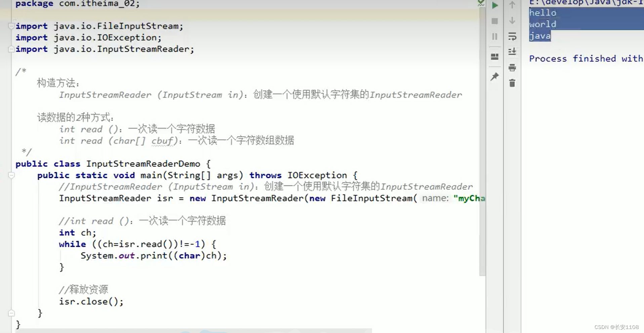644x333 pixels.
Task: Collapse the import statements block
Action: click(11, 26)
